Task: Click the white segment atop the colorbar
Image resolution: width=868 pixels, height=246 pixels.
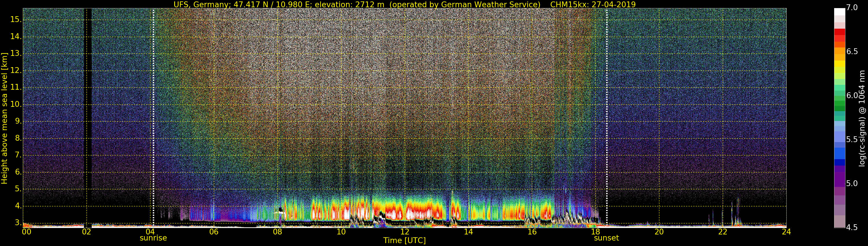Action: tap(839, 12)
